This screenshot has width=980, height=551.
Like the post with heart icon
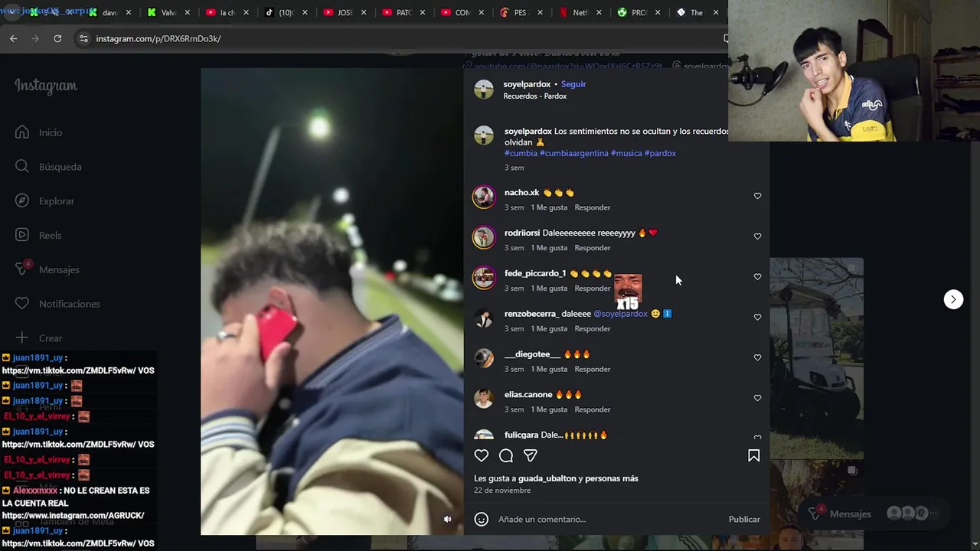pos(481,455)
